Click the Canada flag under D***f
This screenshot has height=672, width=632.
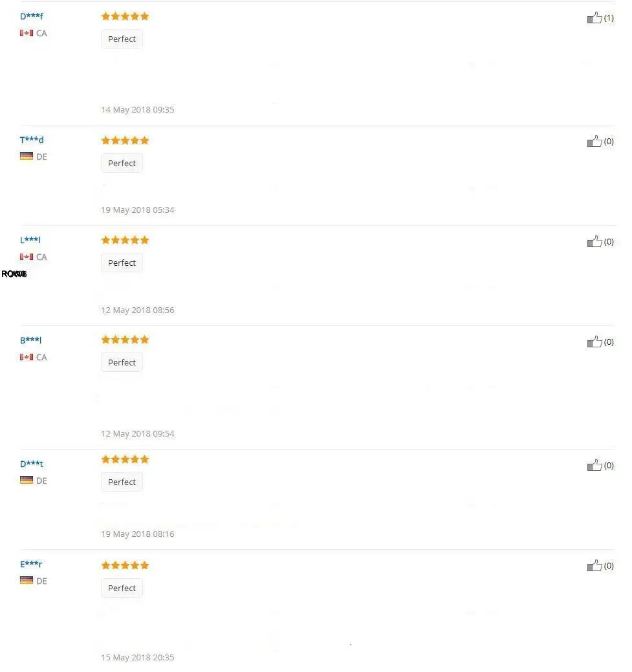(x=26, y=33)
